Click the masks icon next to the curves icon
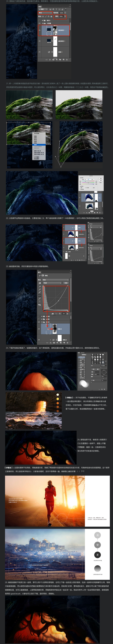Viewport: 113px width, 644px height. [43, 275]
